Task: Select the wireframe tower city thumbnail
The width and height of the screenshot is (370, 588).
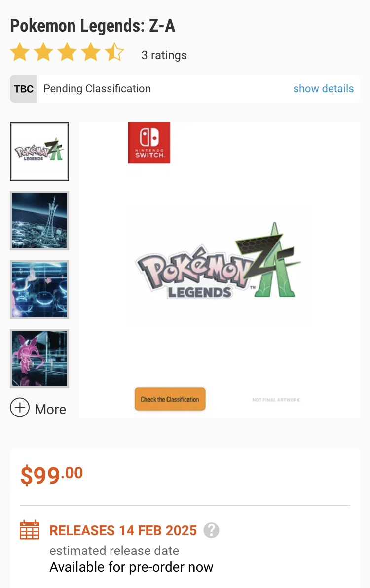Action: [x=39, y=221]
